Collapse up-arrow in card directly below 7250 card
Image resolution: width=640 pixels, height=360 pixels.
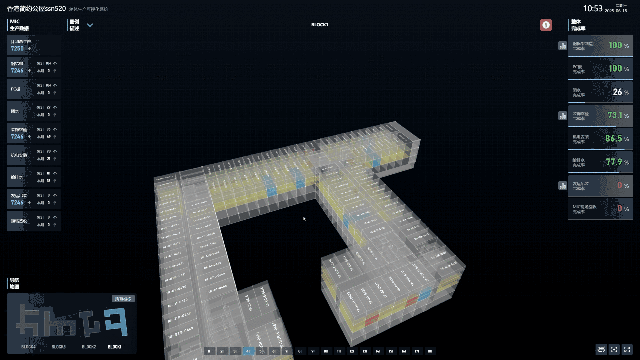click(x=55, y=64)
